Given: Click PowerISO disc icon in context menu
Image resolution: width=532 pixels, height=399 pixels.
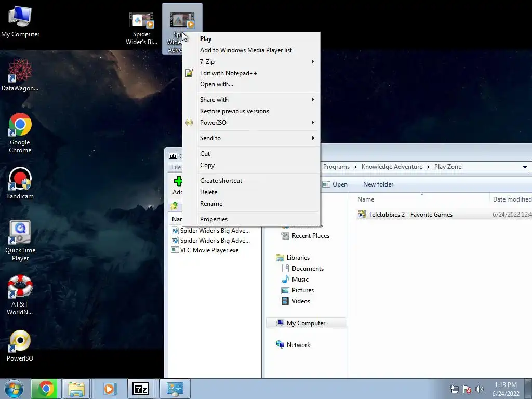Looking at the screenshot, I should 189,123.
